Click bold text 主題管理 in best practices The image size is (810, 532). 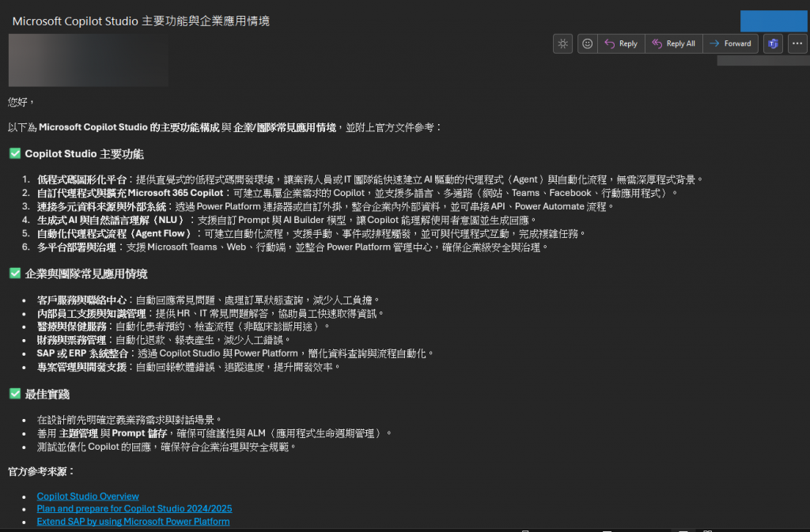(x=78, y=433)
